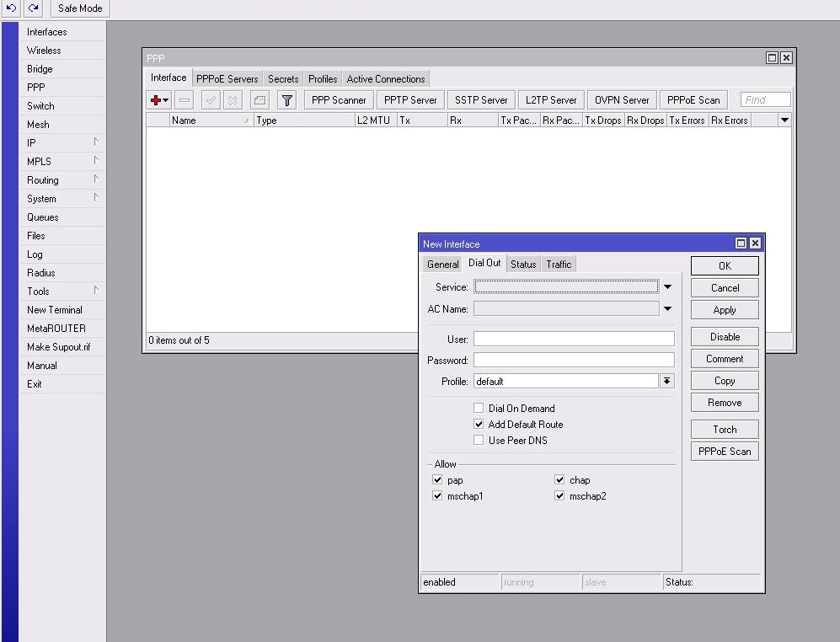This screenshot has height=642, width=840.
Task: Click the Comment button in dialog
Action: (725, 359)
